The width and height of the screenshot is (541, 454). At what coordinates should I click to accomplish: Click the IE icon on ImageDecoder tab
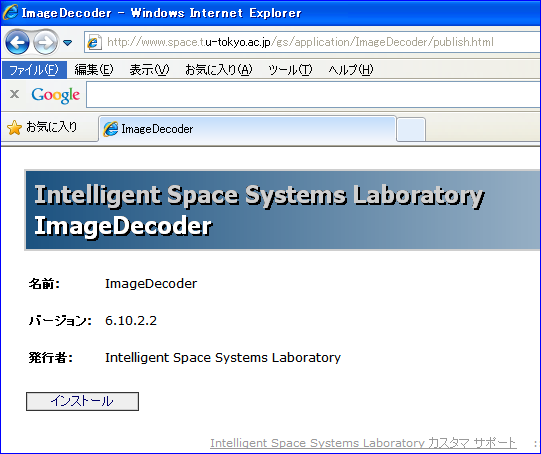coord(111,129)
